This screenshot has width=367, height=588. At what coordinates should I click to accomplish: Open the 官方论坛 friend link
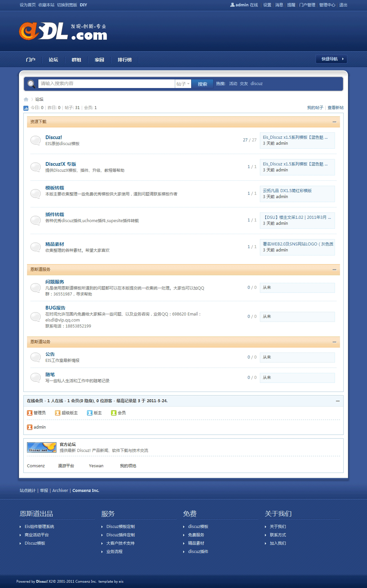point(68,445)
